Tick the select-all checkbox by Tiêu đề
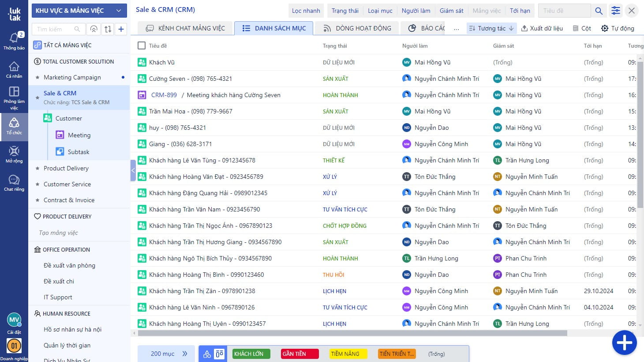 pos(142,45)
